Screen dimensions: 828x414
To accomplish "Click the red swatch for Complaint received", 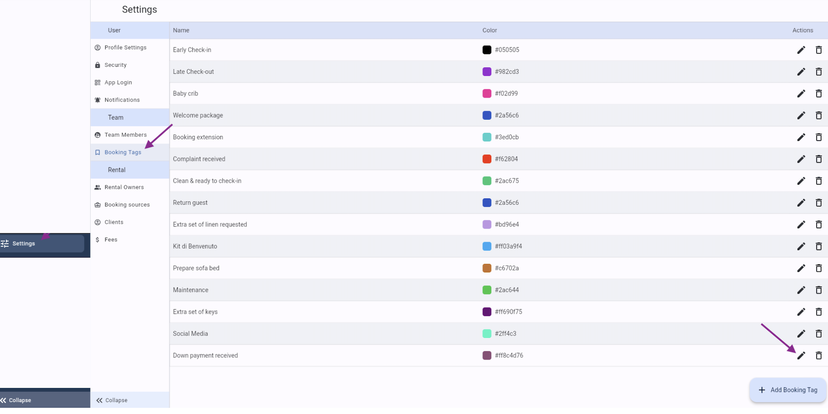I will 487,159.
